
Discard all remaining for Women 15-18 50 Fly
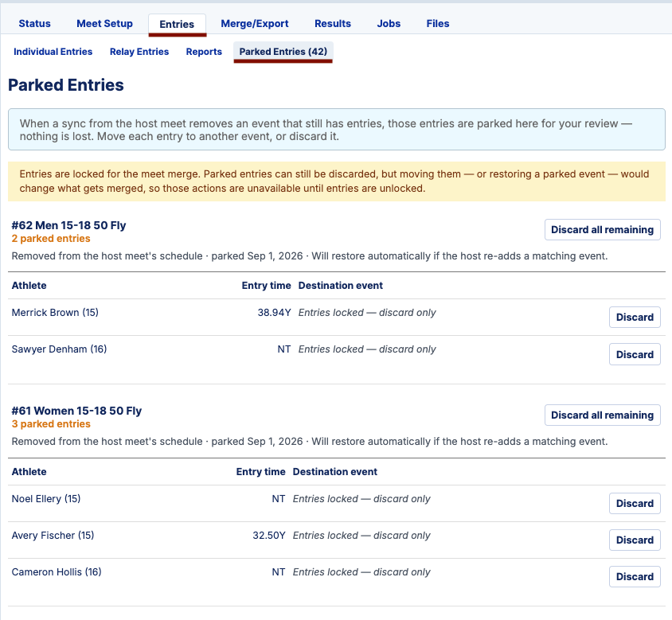(x=602, y=415)
